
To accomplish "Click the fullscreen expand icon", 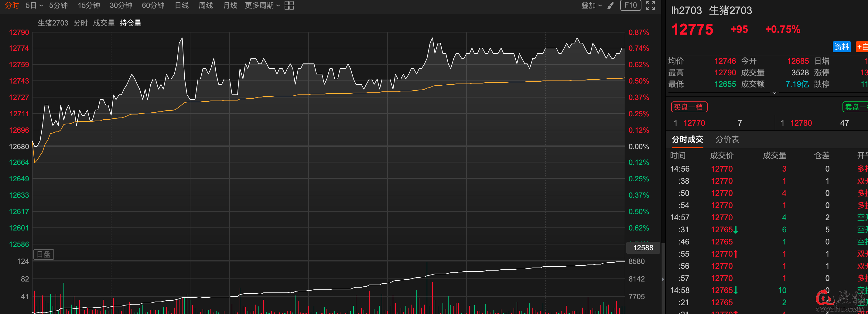I will pyautogui.click(x=650, y=5).
